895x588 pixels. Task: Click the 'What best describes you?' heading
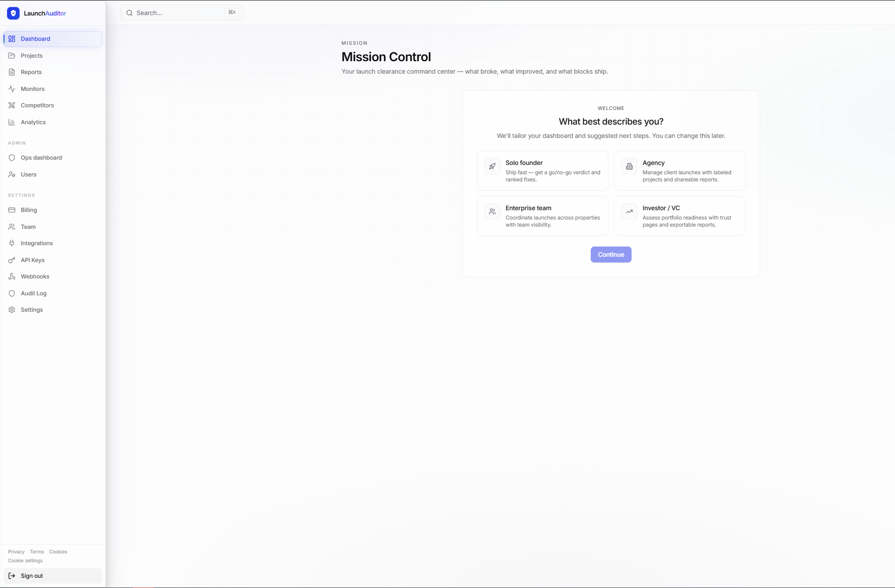tap(611, 122)
